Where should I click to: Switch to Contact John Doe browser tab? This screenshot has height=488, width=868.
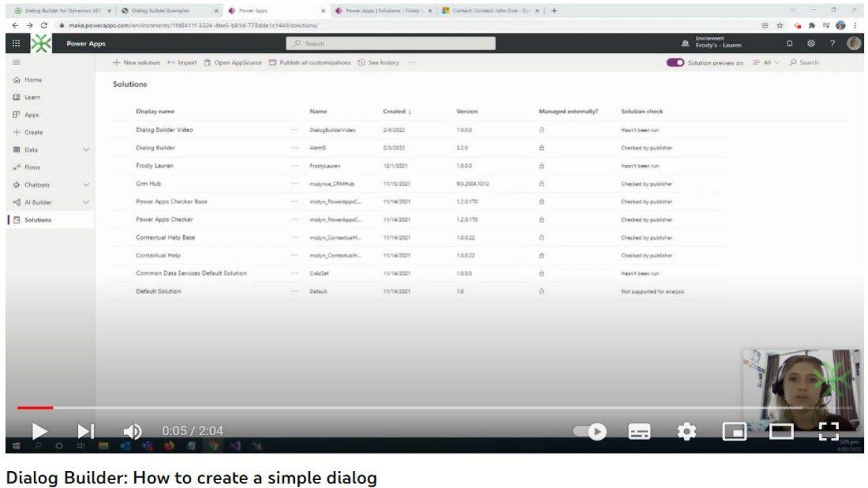(492, 11)
